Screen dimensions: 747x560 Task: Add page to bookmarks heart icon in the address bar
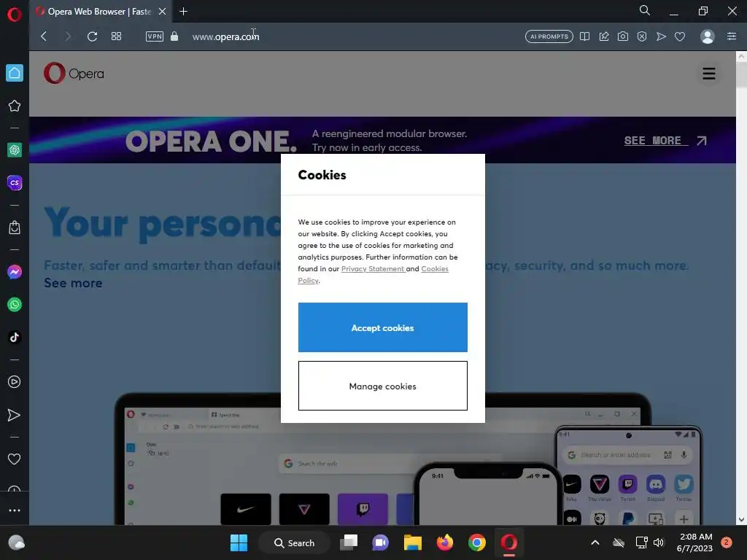pos(680,36)
